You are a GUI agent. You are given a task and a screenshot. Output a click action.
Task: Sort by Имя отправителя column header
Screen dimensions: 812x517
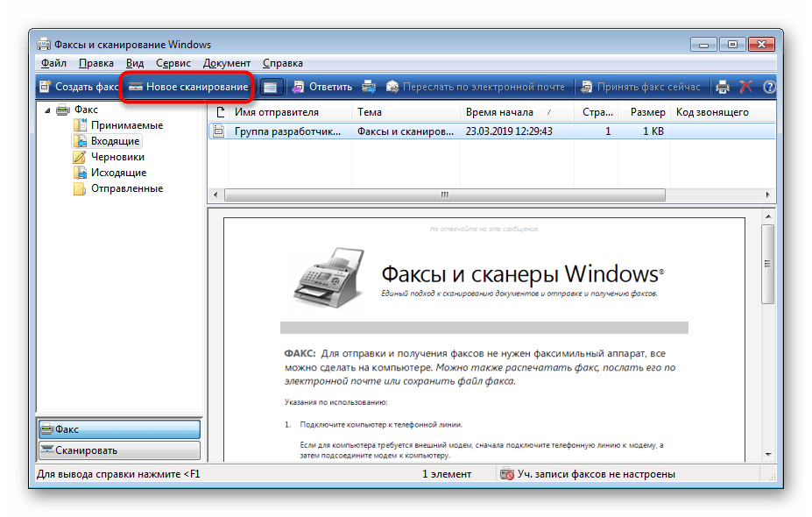290,112
